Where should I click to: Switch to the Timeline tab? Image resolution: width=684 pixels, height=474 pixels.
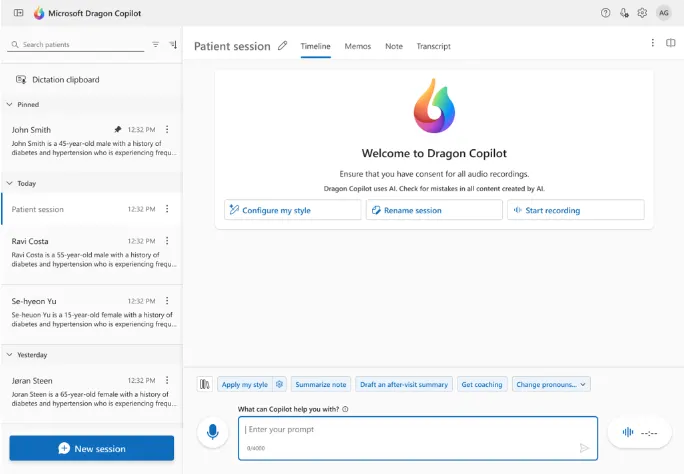pos(315,46)
